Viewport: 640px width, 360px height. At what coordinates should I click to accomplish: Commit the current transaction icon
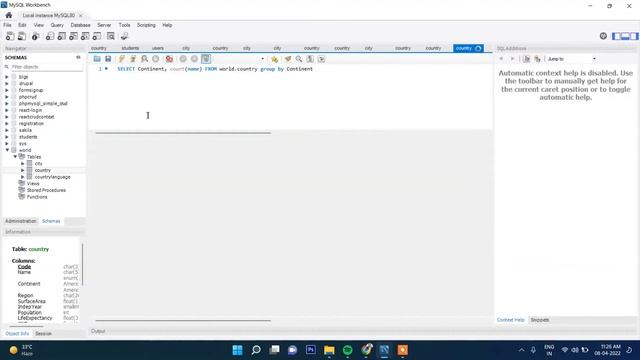point(183,59)
